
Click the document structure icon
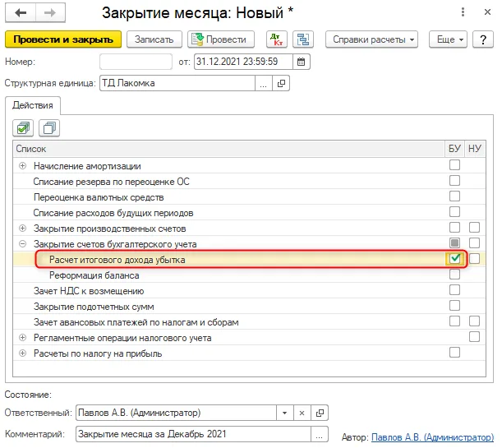click(303, 39)
